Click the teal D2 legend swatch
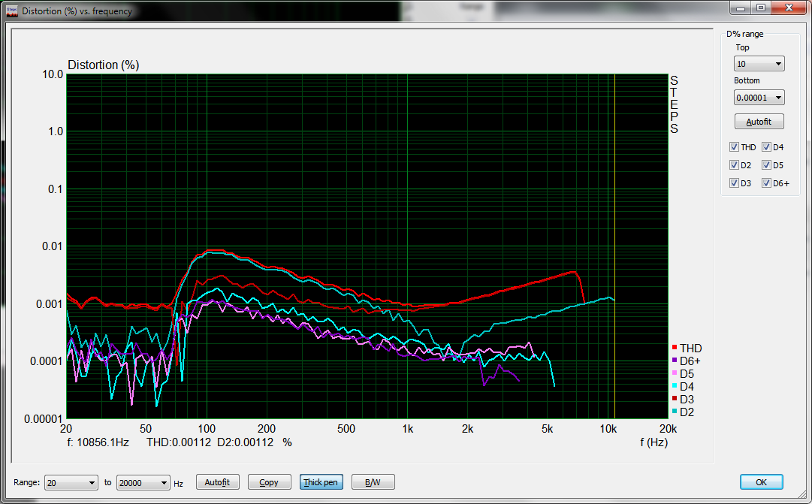 point(675,412)
